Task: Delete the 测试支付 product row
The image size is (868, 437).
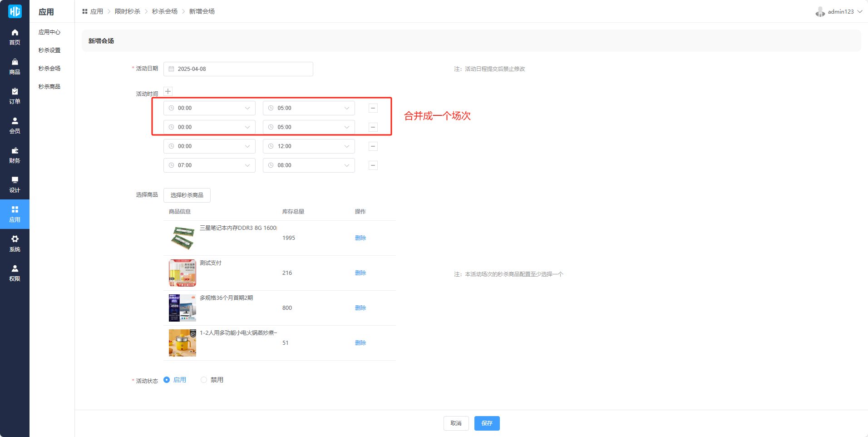Action: (360, 273)
